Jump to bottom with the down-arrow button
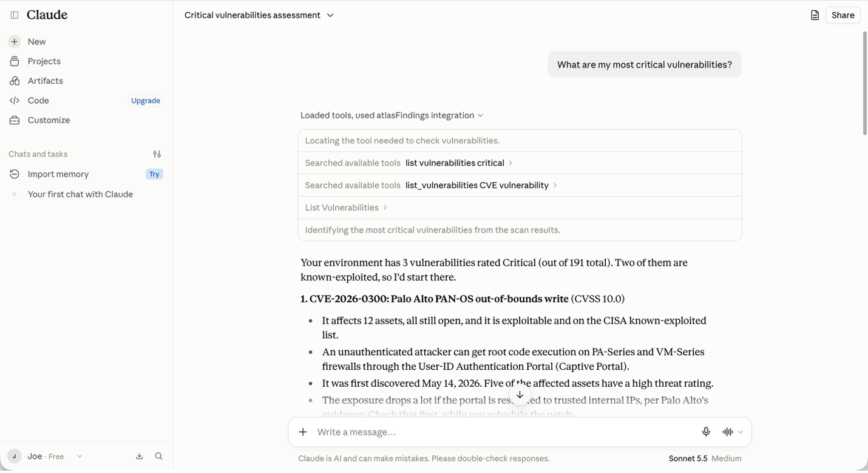The width and height of the screenshot is (868, 473). point(520,395)
